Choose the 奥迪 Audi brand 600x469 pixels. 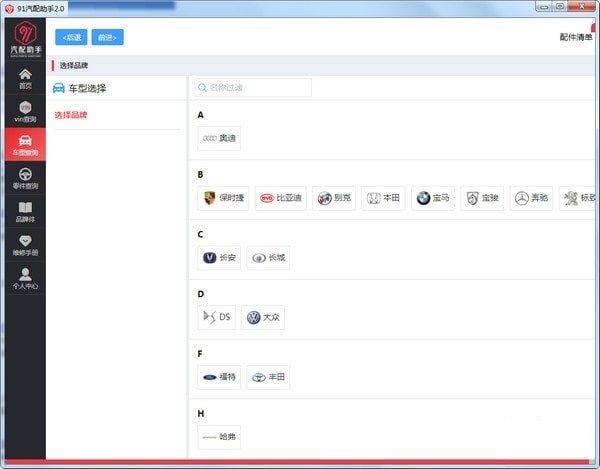coord(219,138)
